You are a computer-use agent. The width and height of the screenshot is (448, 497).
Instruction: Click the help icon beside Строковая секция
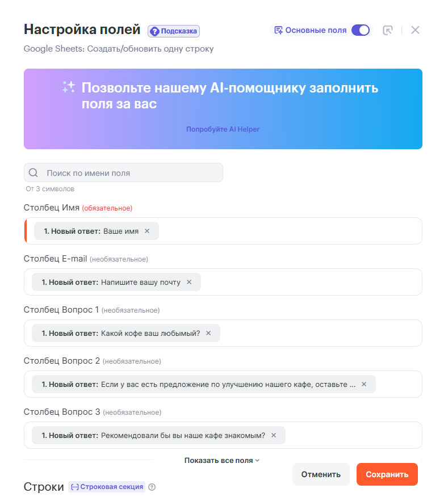[152, 487]
